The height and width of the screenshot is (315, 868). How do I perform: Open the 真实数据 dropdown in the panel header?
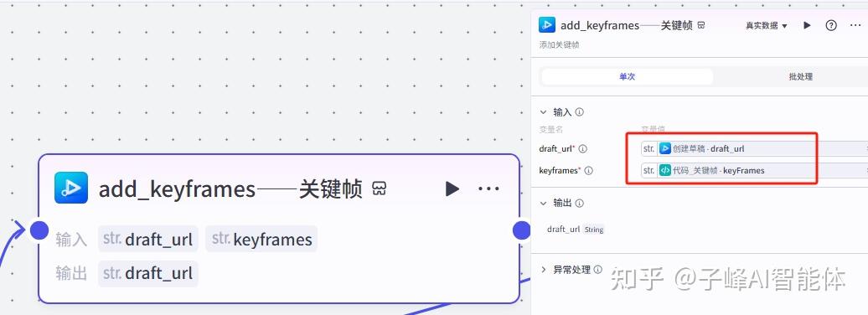766,25
